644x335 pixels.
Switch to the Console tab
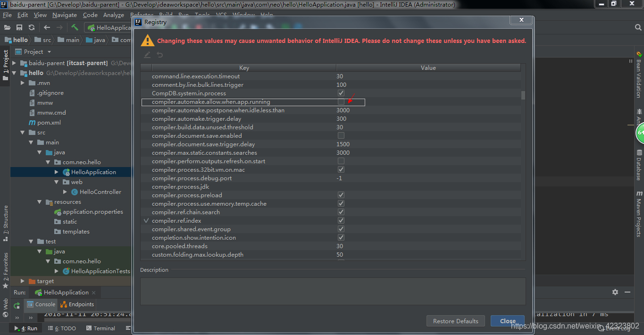[42, 304]
